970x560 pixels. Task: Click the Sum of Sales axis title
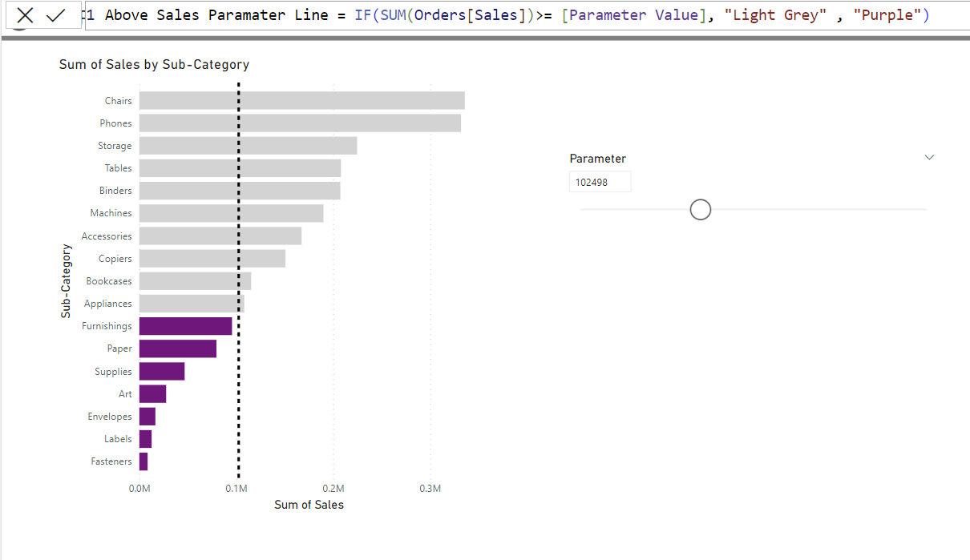[x=309, y=505]
